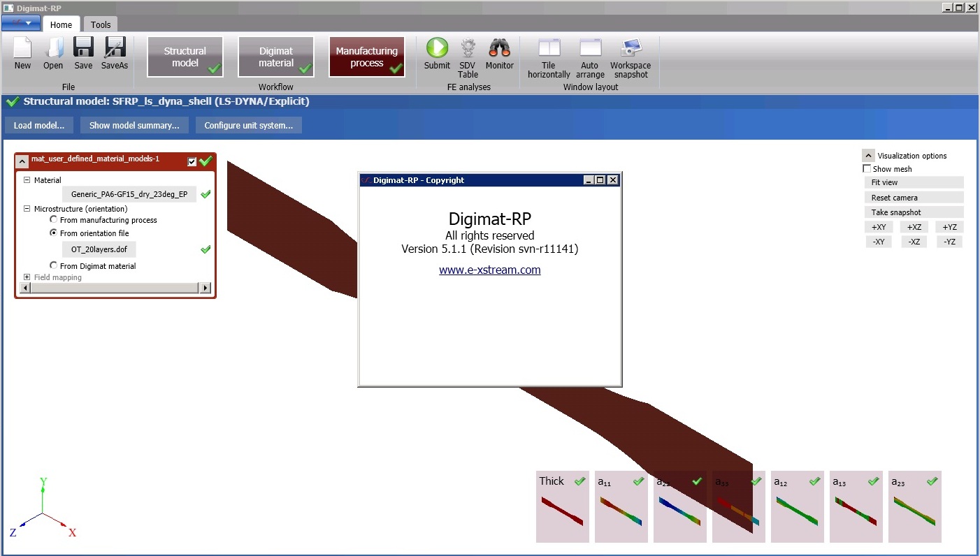Collapse the mat_user_defined_material_models-1 panel
Screen dimensions: 980x556
click(x=22, y=161)
